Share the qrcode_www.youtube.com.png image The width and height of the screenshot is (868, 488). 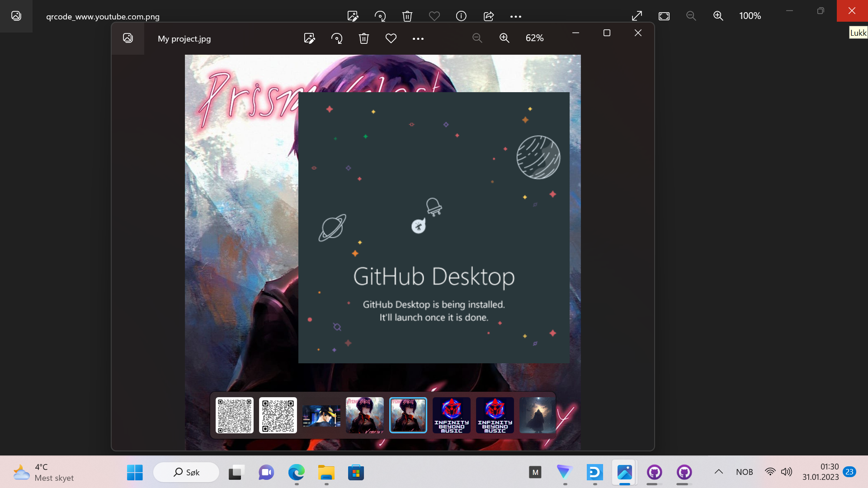[489, 16]
